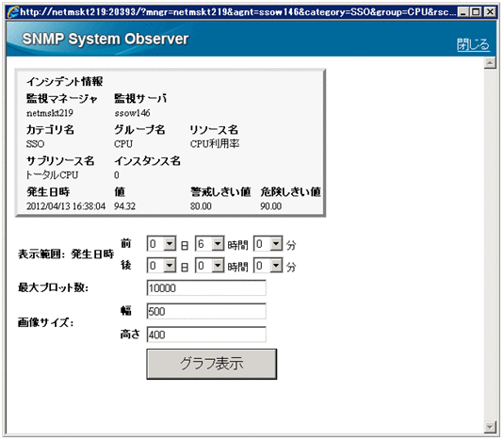Click the インシデント情報 heading
Viewport: 504px width, 441px height.
tap(65, 81)
